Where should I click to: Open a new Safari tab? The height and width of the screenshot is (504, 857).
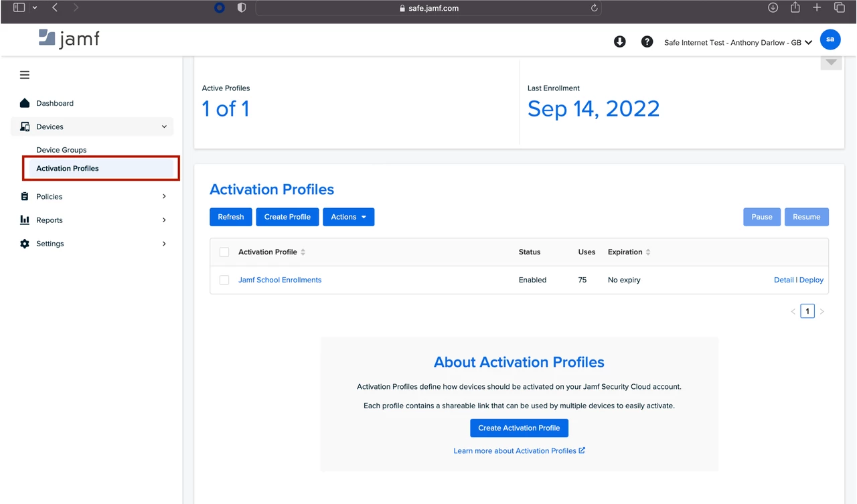pos(817,7)
